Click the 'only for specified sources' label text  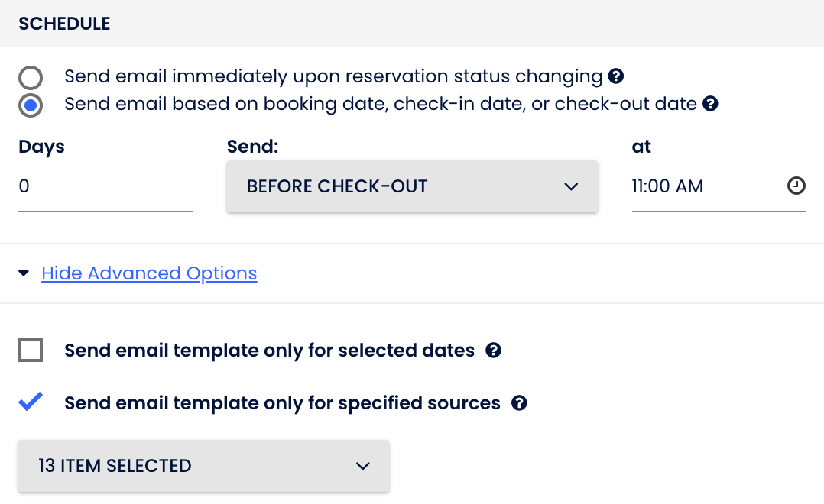[282, 403]
